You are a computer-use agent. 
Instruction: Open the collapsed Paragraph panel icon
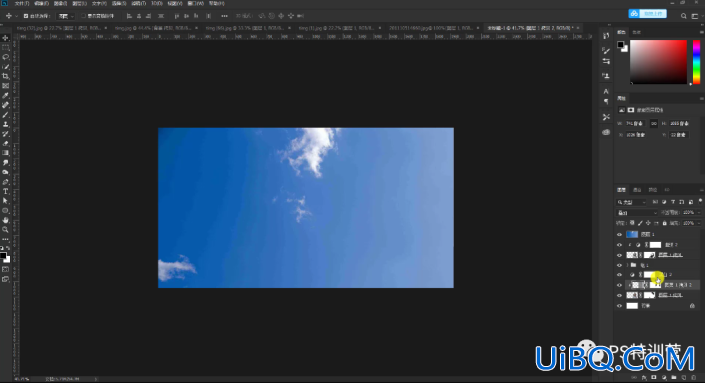pyautogui.click(x=606, y=102)
